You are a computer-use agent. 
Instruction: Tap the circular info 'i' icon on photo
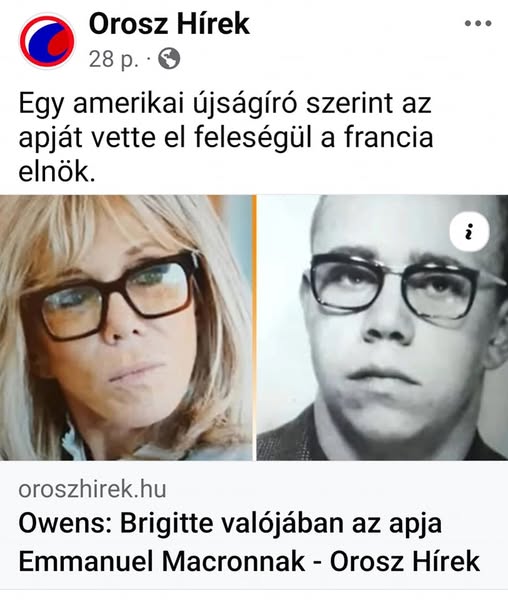[x=469, y=232]
